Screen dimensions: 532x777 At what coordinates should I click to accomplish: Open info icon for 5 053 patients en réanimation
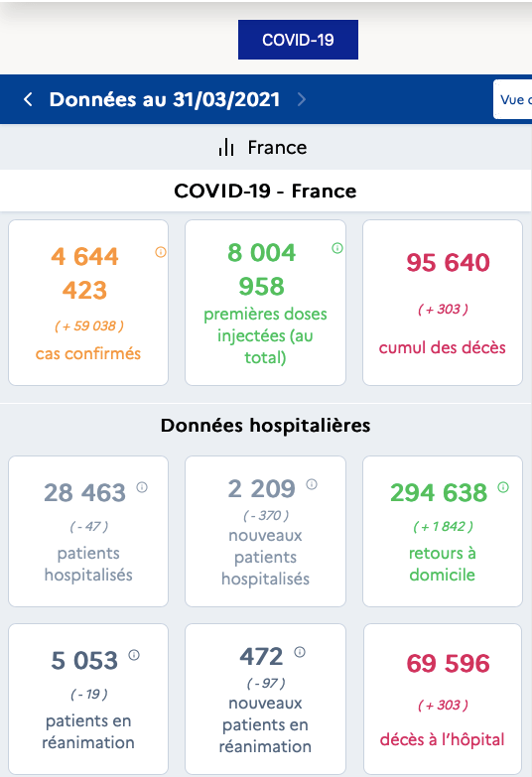click(134, 655)
